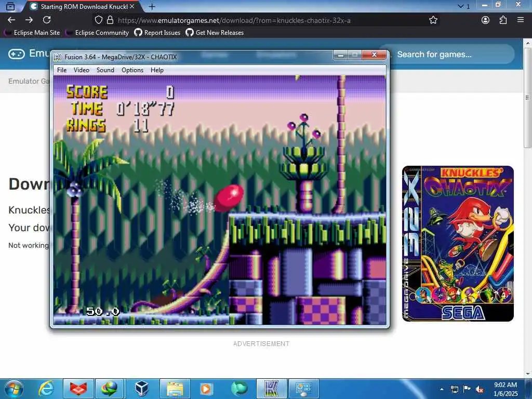Close the Fusion emulator window
Viewport: 532px width, 399px height.
pos(374,55)
